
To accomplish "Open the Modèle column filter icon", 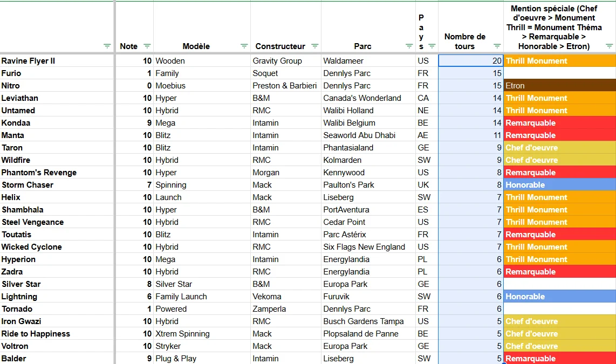I will 244,46.
